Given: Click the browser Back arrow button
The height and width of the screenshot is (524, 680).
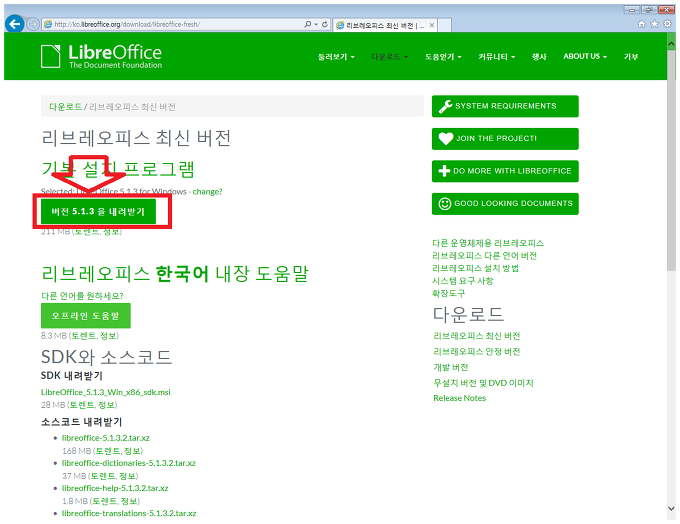Looking at the screenshot, I should click(x=15, y=24).
